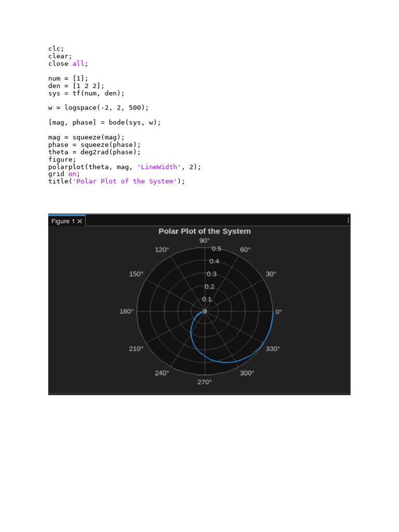This screenshot has height=532, width=399.
Task: Open the figure's three-dot options menu
Action: tap(348, 220)
